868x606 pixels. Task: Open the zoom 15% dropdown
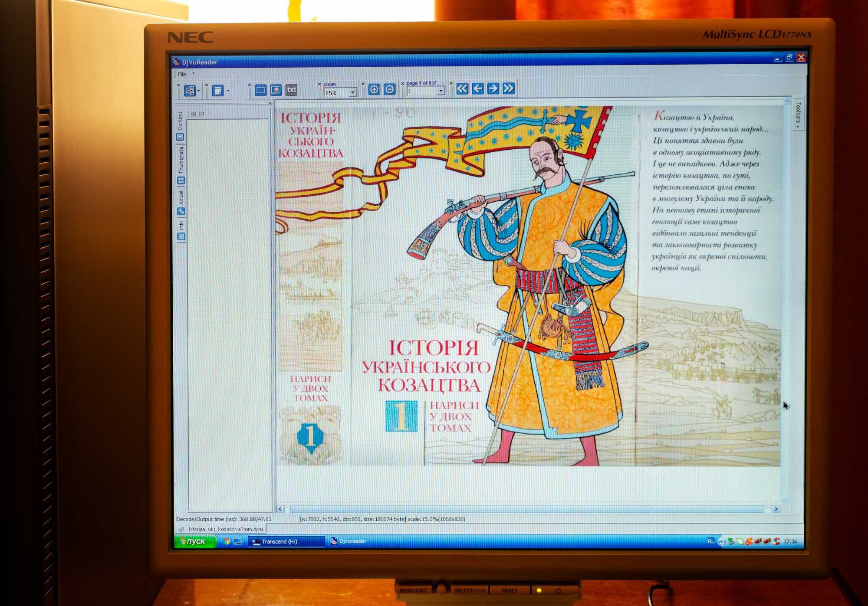coord(352,92)
